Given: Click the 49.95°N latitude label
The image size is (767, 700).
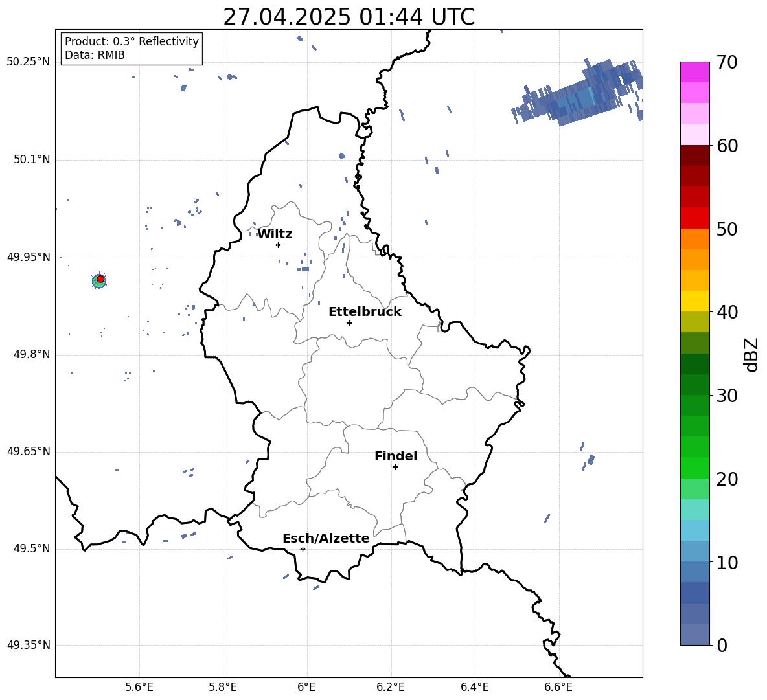Looking at the screenshot, I should click(x=29, y=257).
